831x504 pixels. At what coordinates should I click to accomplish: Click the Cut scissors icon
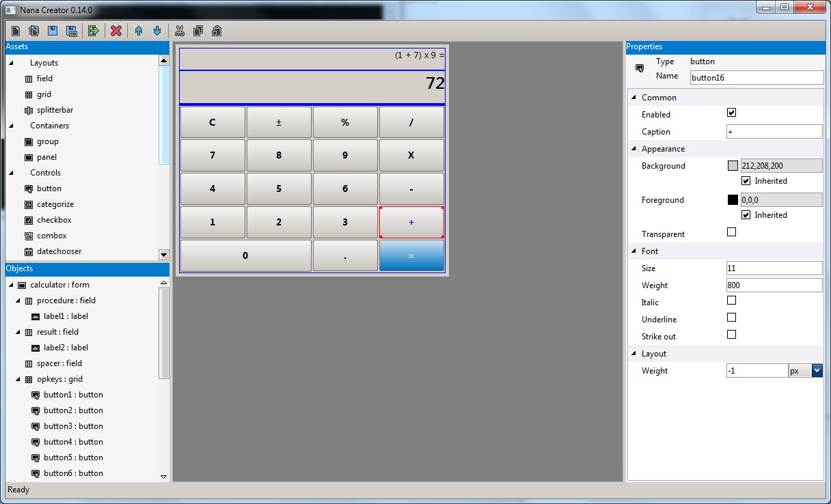point(180,31)
